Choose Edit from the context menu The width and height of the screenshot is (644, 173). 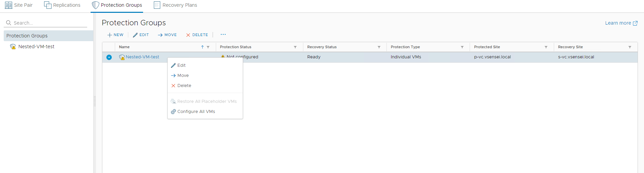[181, 65]
